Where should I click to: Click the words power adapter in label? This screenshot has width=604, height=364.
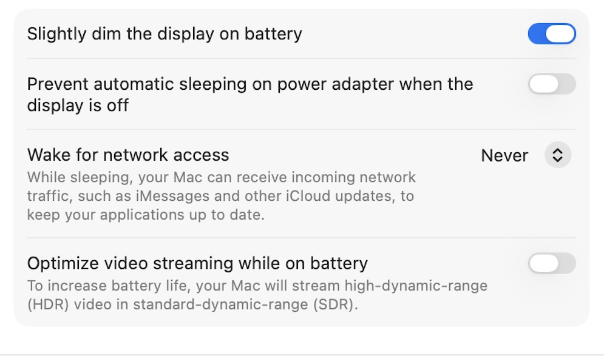coord(353,84)
